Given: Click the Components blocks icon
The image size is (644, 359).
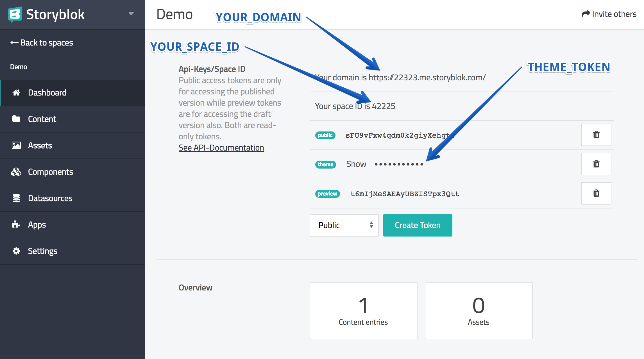Looking at the screenshot, I should click(x=16, y=172).
